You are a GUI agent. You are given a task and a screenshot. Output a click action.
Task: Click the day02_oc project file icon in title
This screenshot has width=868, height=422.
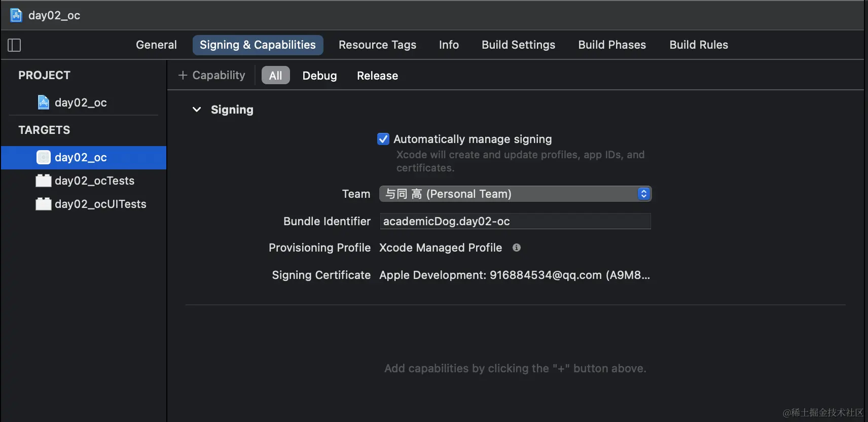(x=16, y=15)
